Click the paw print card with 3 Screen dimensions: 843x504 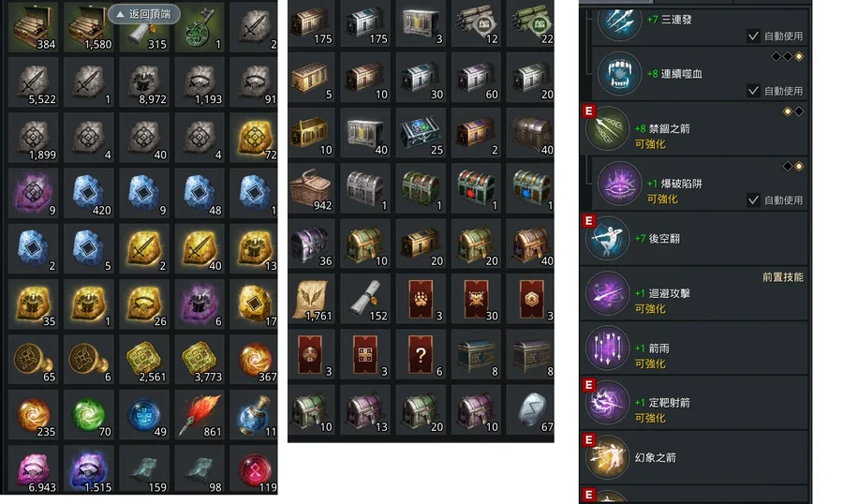pyautogui.click(x=421, y=299)
